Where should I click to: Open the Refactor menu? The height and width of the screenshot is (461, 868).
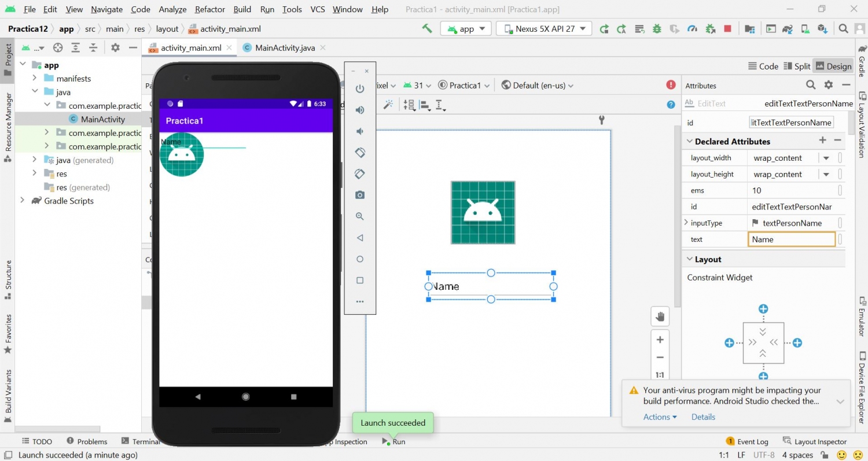[x=210, y=9]
